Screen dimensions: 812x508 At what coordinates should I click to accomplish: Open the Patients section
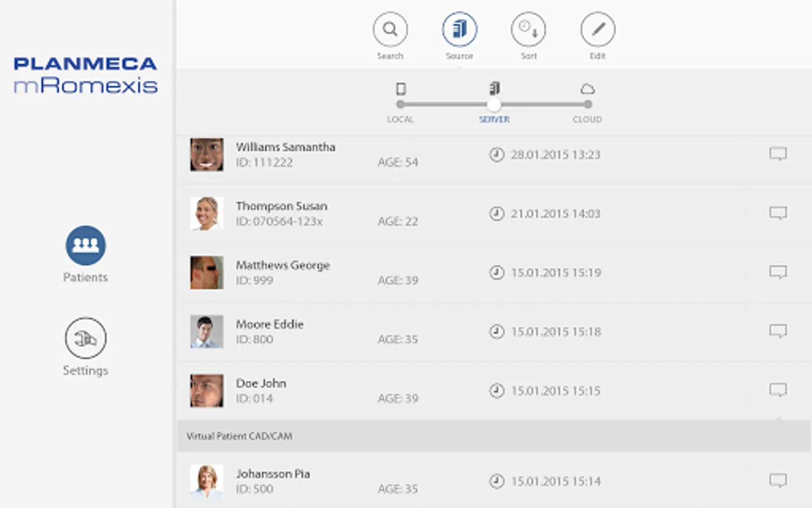coord(85,246)
